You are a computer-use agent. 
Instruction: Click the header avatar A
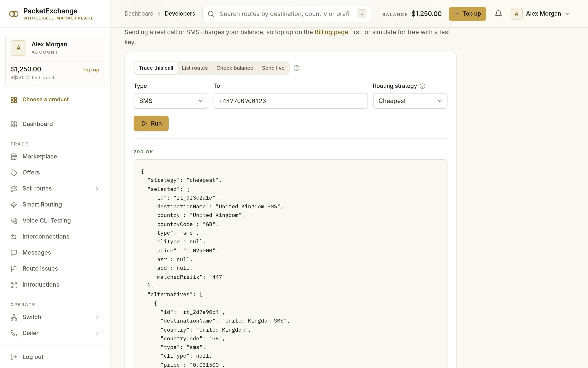[516, 14]
